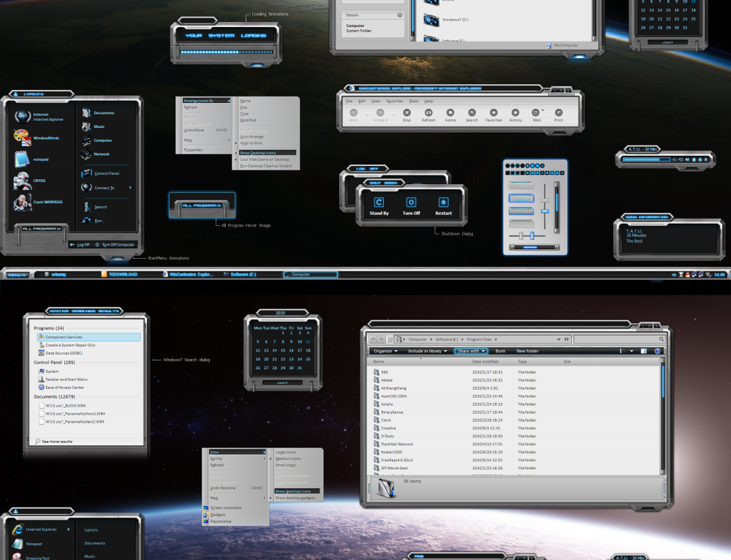731x560 pixels.
Task: Click the Stand By power icon
Action: point(379,203)
